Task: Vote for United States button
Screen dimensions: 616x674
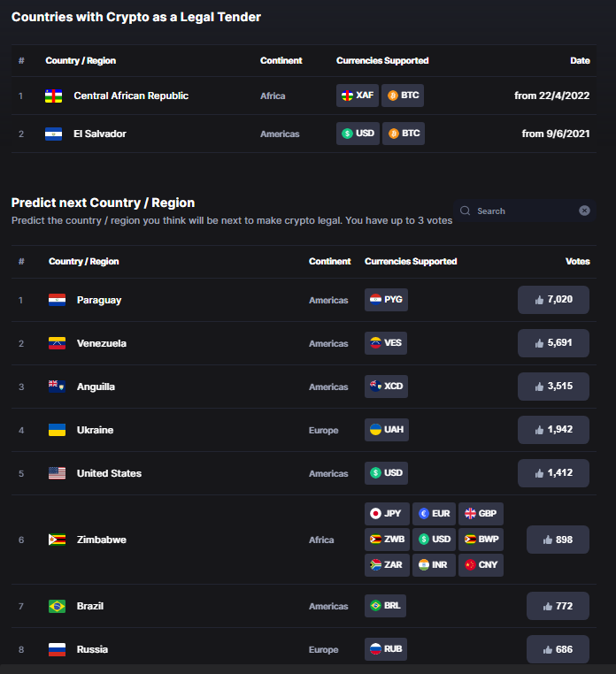Action: [x=553, y=473]
